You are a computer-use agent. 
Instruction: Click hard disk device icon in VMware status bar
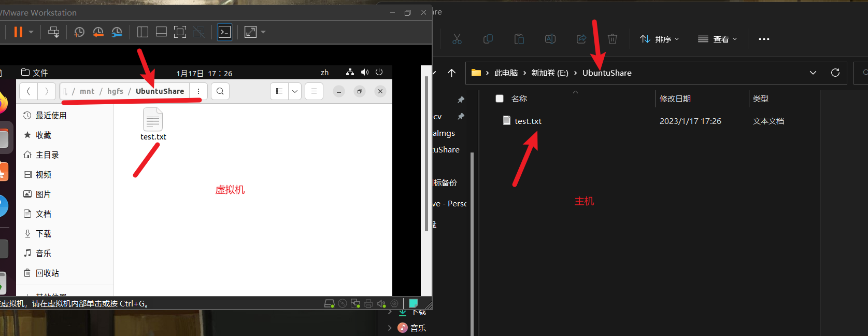click(x=329, y=304)
